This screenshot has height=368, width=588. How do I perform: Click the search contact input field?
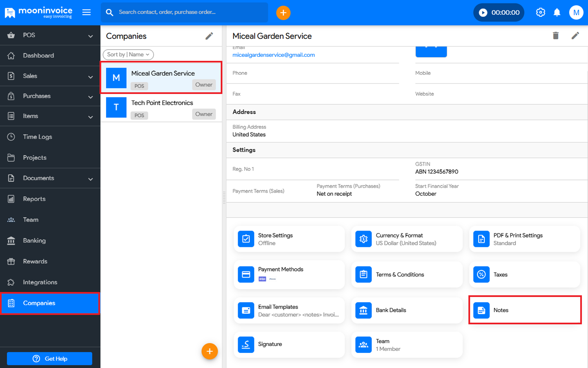(x=188, y=12)
